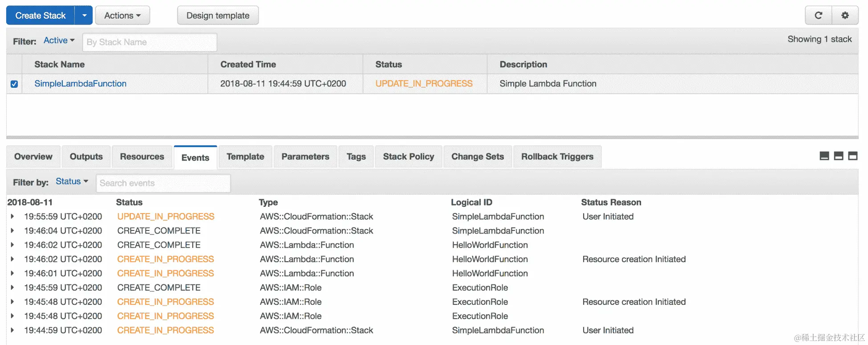
Task: Click the Design template button
Action: (x=218, y=16)
